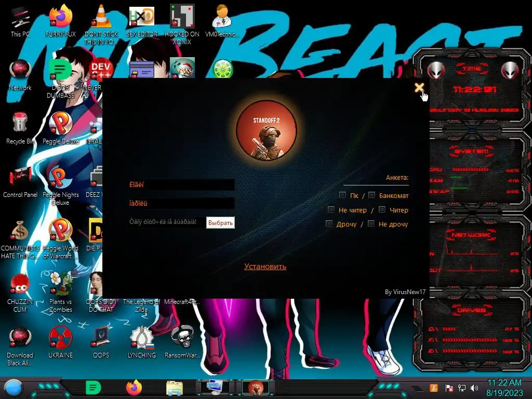Open File Explorer from the taskbar
This screenshot has height=399, width=532.
[175, 388]
